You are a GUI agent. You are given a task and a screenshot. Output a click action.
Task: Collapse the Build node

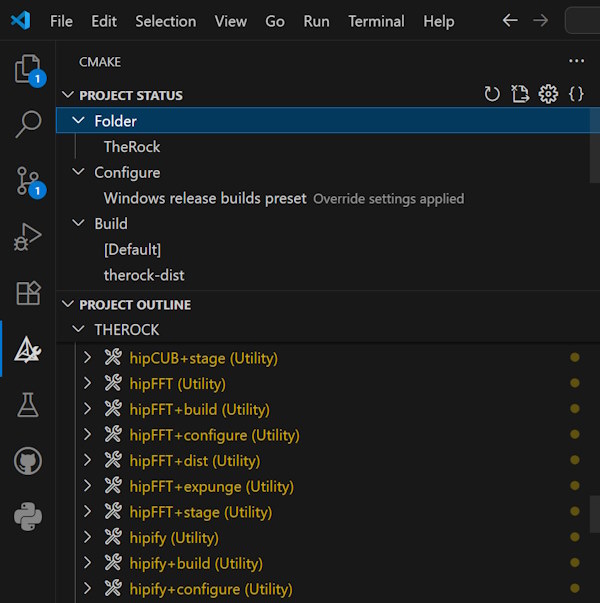click(78, 223)
